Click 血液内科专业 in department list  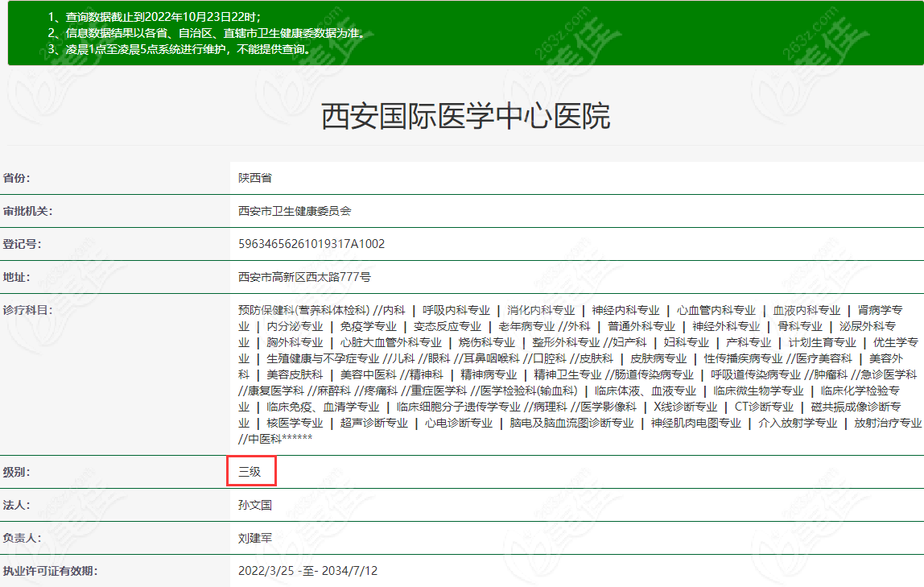[806, 310]
